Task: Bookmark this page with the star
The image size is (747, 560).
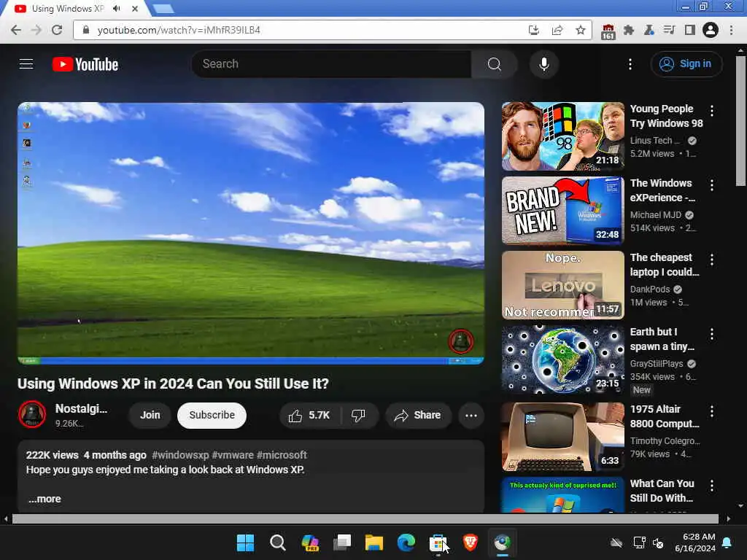Action: coord(580,30)
